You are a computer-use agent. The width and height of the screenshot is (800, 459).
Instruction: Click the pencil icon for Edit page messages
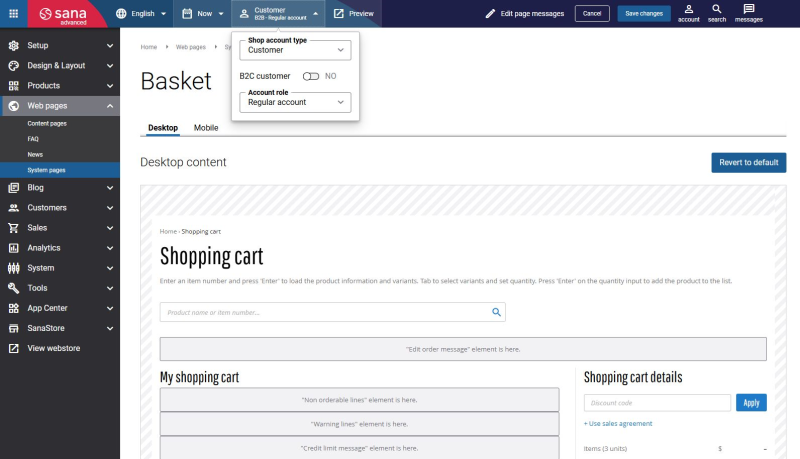pyautogui.click(x=490, y=14)
